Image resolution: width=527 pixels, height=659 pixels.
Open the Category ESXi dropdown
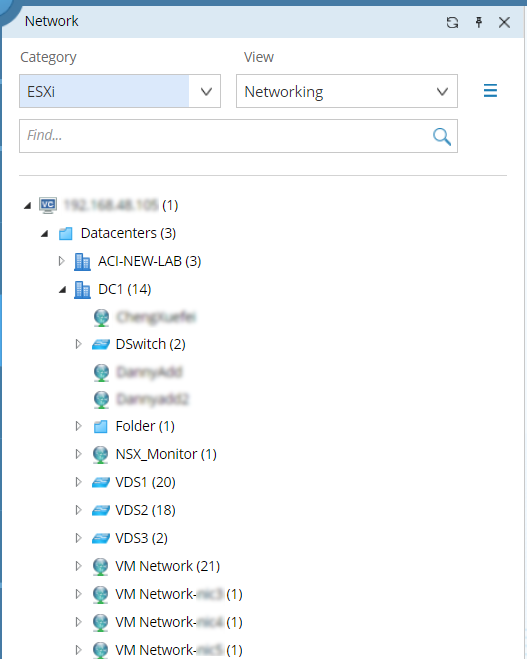pyautogui.click(x=120, y=91)
